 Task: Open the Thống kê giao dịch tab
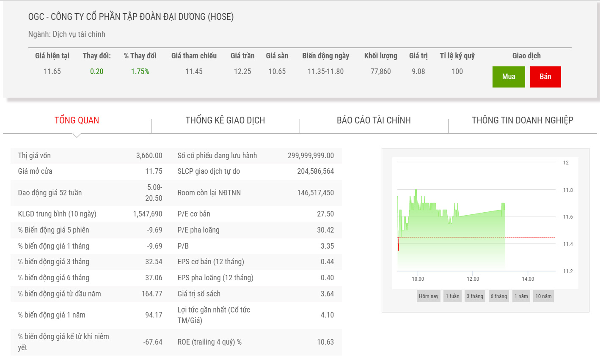point(225,120)
